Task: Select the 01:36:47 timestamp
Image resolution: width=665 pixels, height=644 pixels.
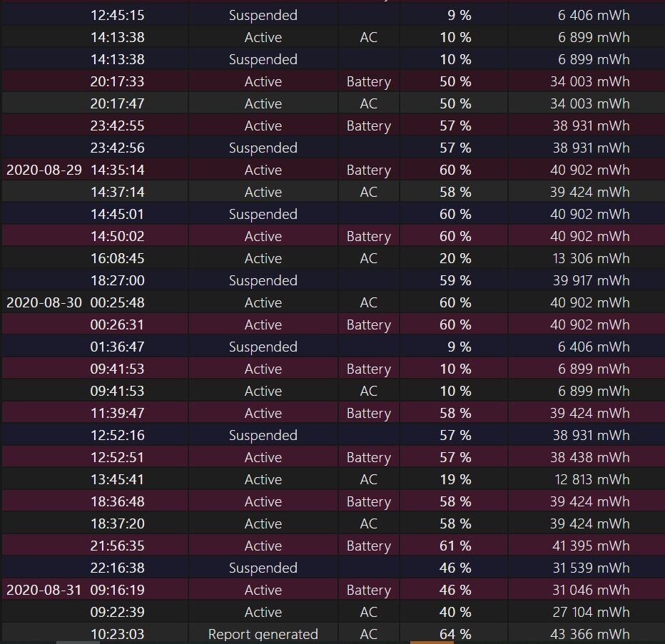Action: pyautogui.click(x=118, y=347)
